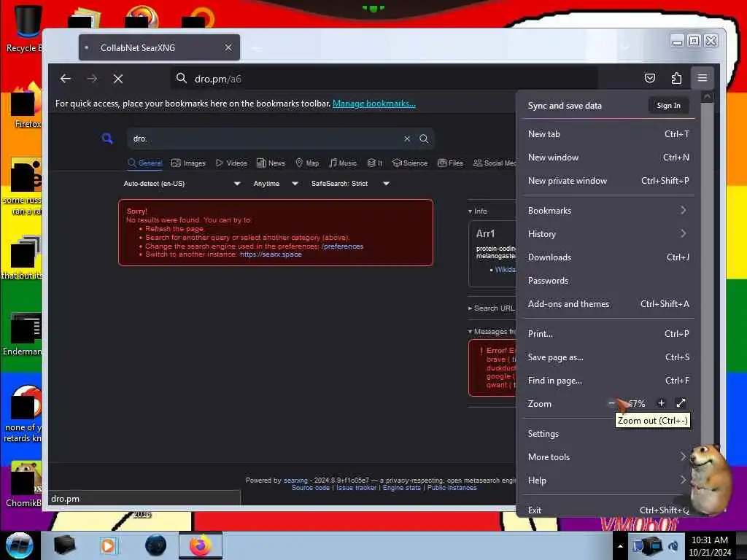Stop loading the page with X button
Viewport: 747px width, 560px height.
click(x=118, y=79)
